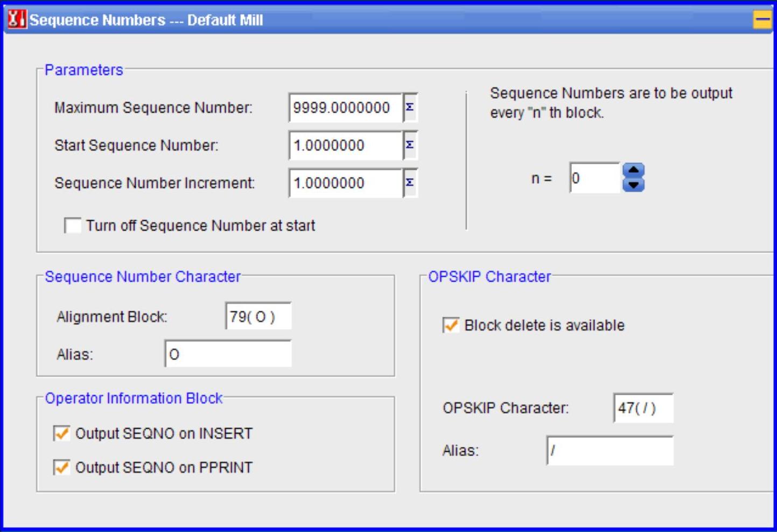The height and width of the screenshot is (532, 777).
Task: Click the 'Maximum Sequence Number:' label
Action: pos(153,108)
